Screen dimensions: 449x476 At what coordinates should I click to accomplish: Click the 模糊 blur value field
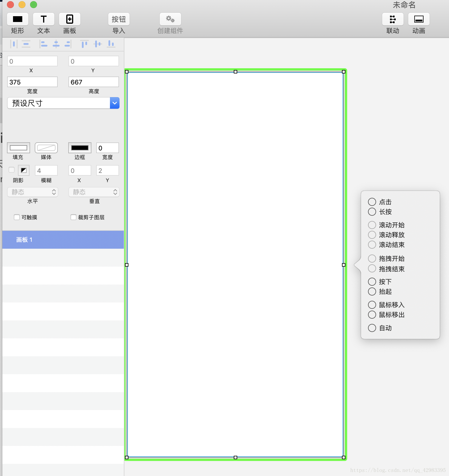(x=46, y=170)
